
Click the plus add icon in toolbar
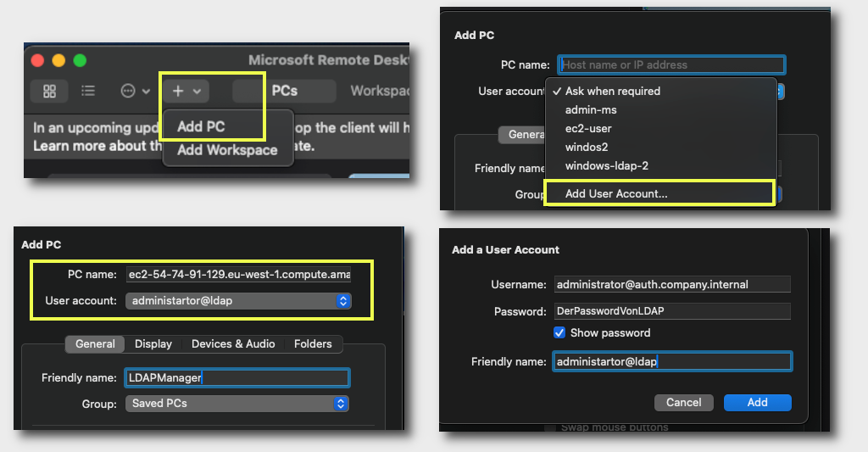[179, 91]
